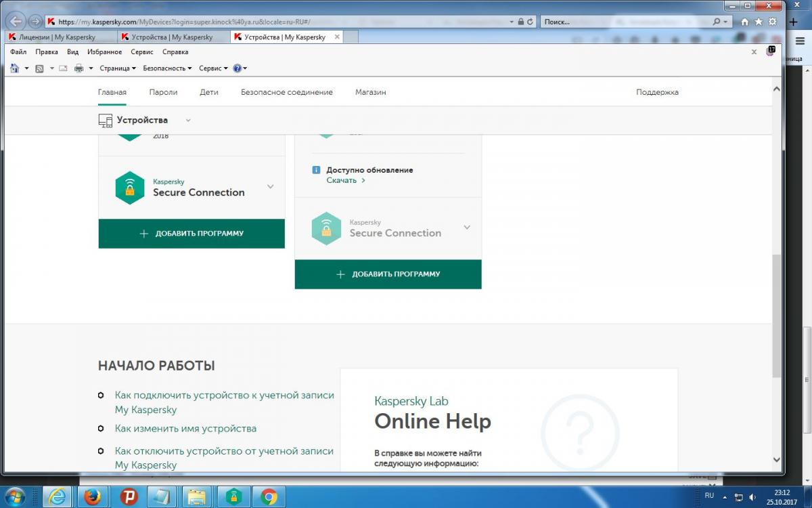This screenshot has width=812, height=508.
Task: Open Google Chrome from the taskbar
Action: point(269,497)
